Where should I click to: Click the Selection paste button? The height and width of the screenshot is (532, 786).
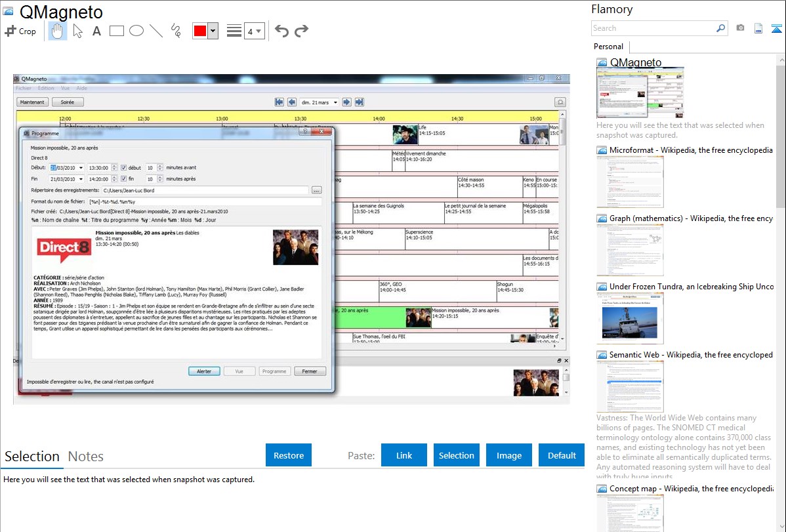[x=456, y=455]
